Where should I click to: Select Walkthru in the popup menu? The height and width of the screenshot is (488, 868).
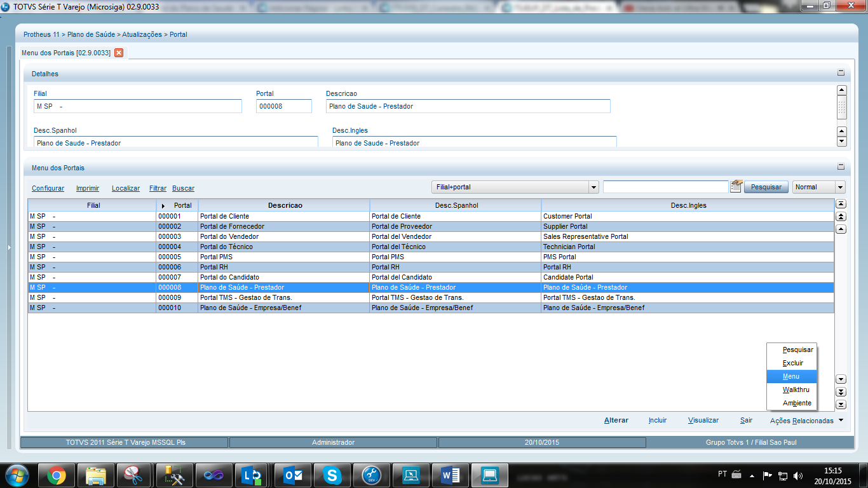[792, 390]
